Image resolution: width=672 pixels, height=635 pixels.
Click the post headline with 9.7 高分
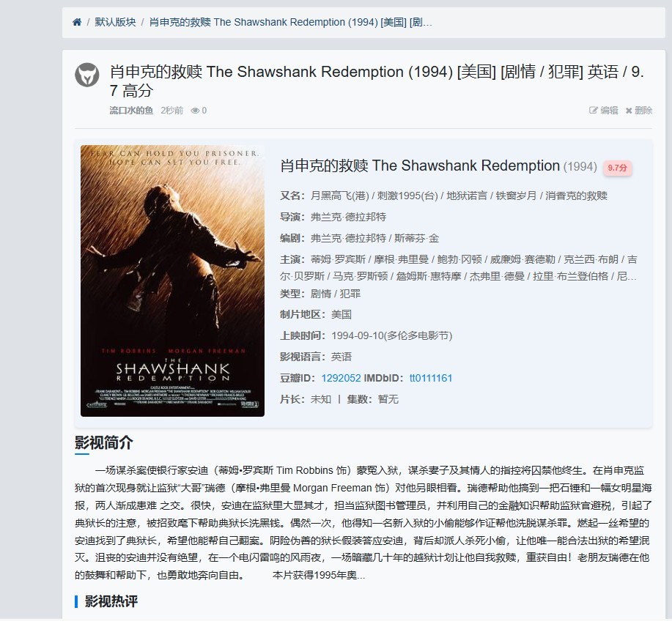tap(377, 81)
